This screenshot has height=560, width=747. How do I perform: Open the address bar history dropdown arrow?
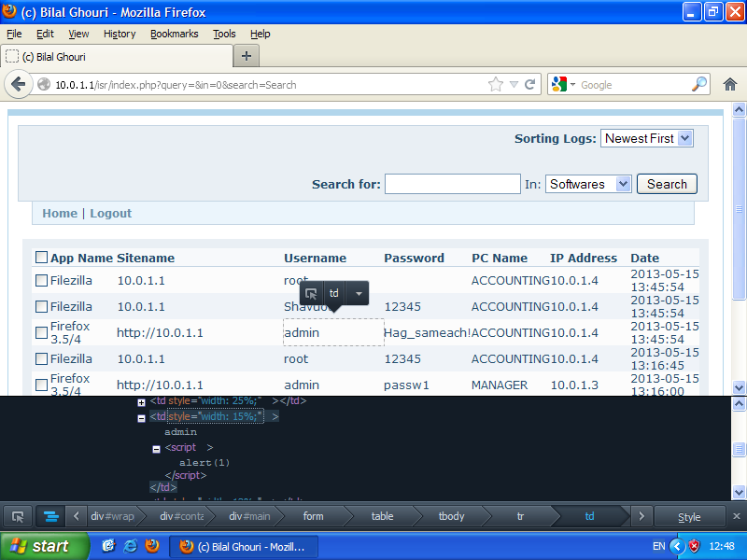pos(514,85)
